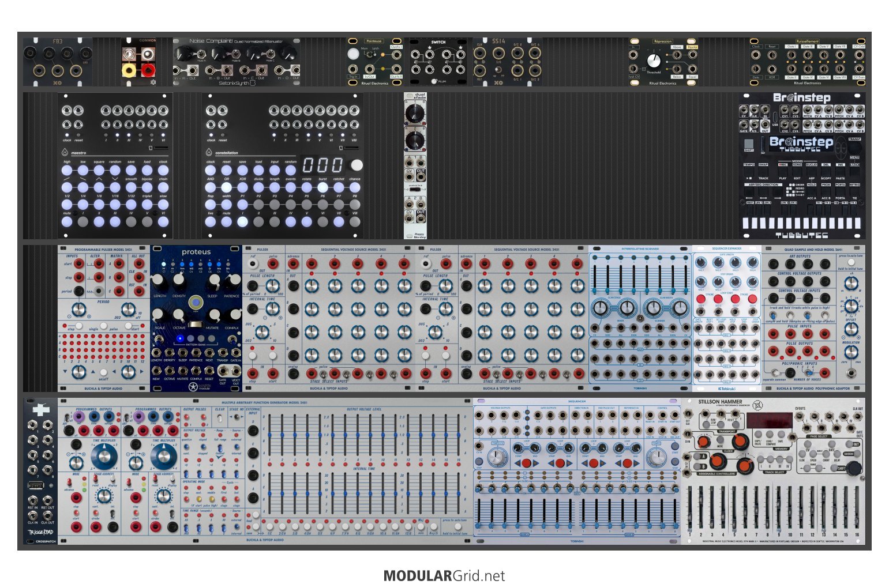
Task: Click the Clock jack on Ruissellement
Action: [x=756, y=55]
